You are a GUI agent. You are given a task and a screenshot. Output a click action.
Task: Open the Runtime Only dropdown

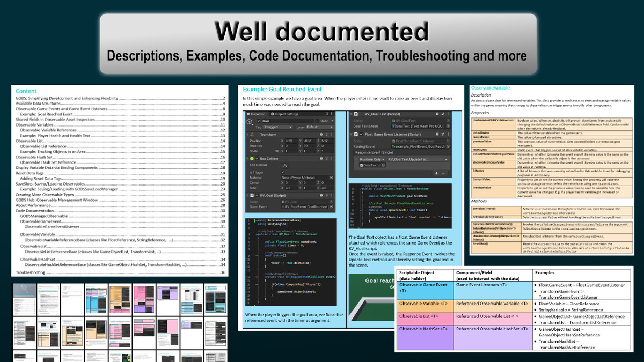[x=372, y=159]
